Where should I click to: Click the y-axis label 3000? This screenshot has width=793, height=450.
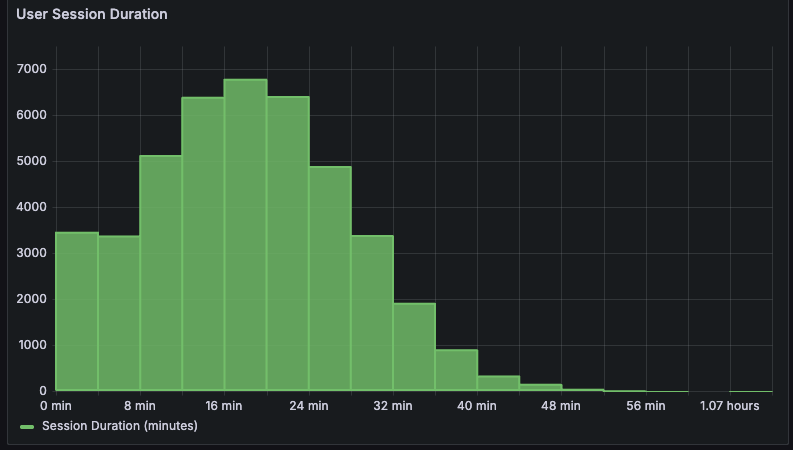(31, 253)
